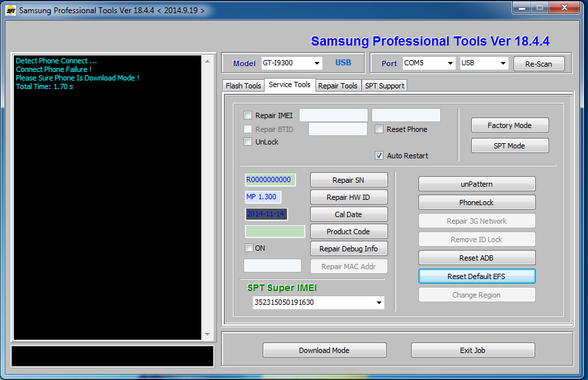The height and width of the screenshot is (380, 588).
Task: Click the Reset ADB button
Action: pos(476,258)
